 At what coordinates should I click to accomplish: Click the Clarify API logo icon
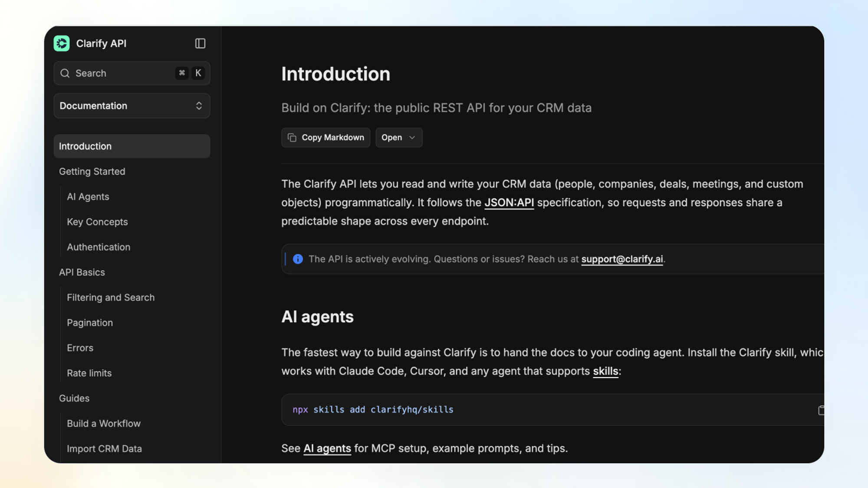coord(62,43)
